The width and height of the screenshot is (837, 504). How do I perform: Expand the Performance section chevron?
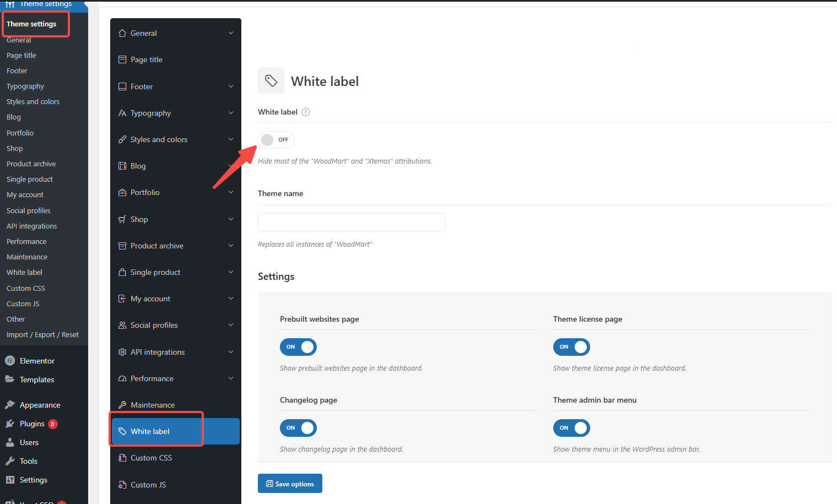click(x=231, y=378)
